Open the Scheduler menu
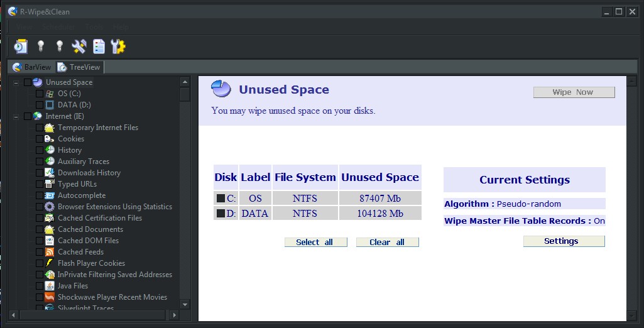644x328 pixels. (x=58, y=27)
